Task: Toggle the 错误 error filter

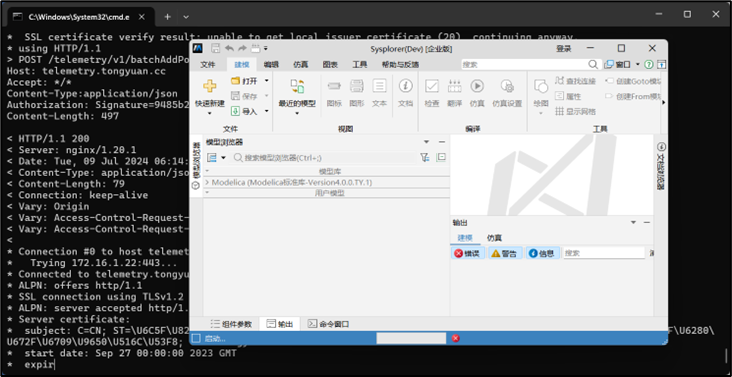Action: 468,253
